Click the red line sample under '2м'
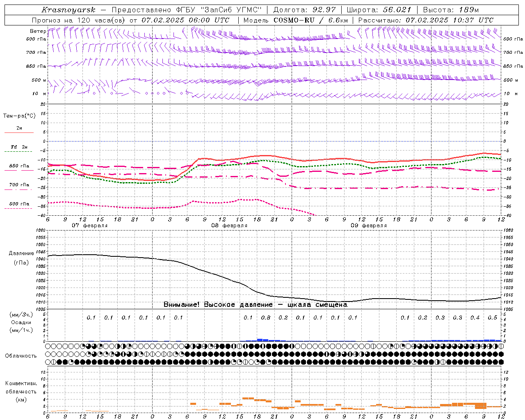The width and height of the screenshot is (525, 420). pyautogui.click(x=19, y=133)
